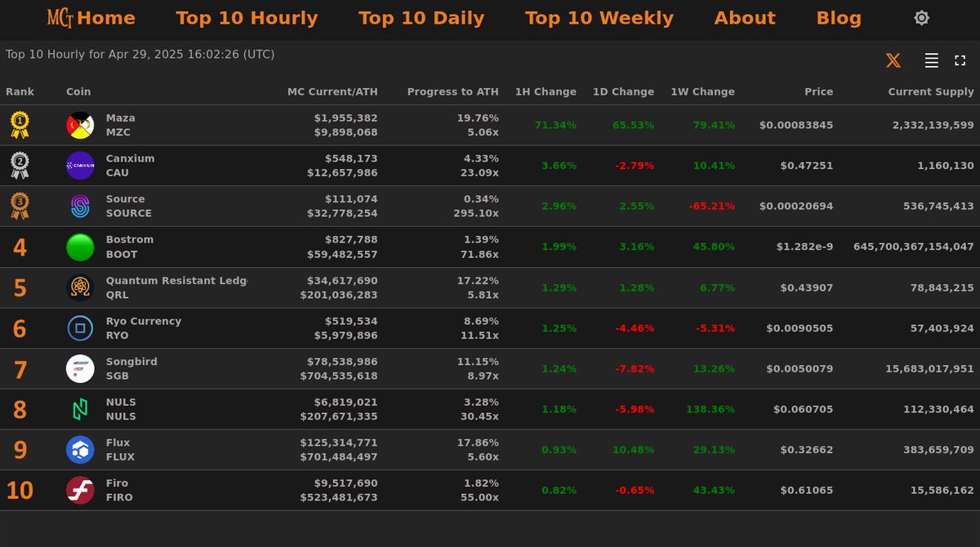Click the Top 10 Hourly timestamp text

click(x=140, y=55)
